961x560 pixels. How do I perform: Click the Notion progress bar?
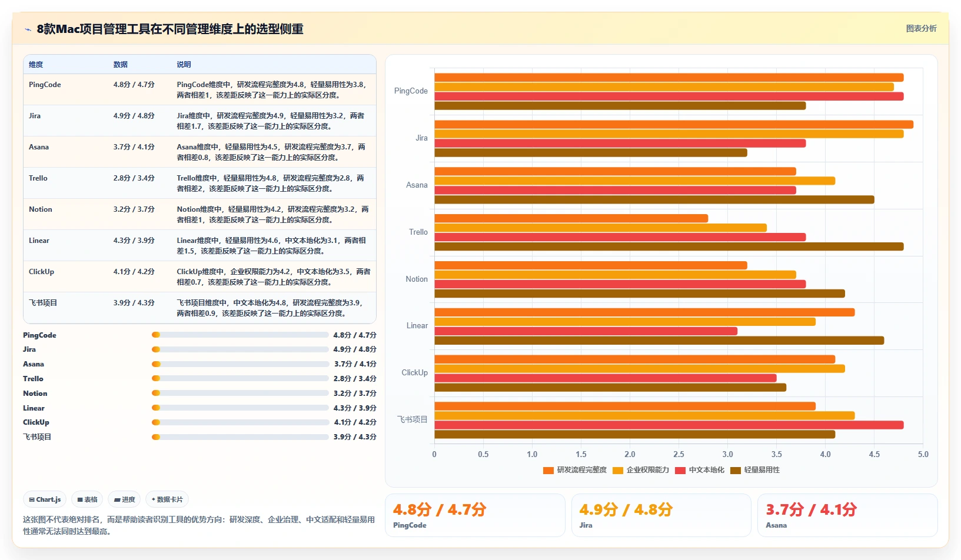(x=240, y=393)
